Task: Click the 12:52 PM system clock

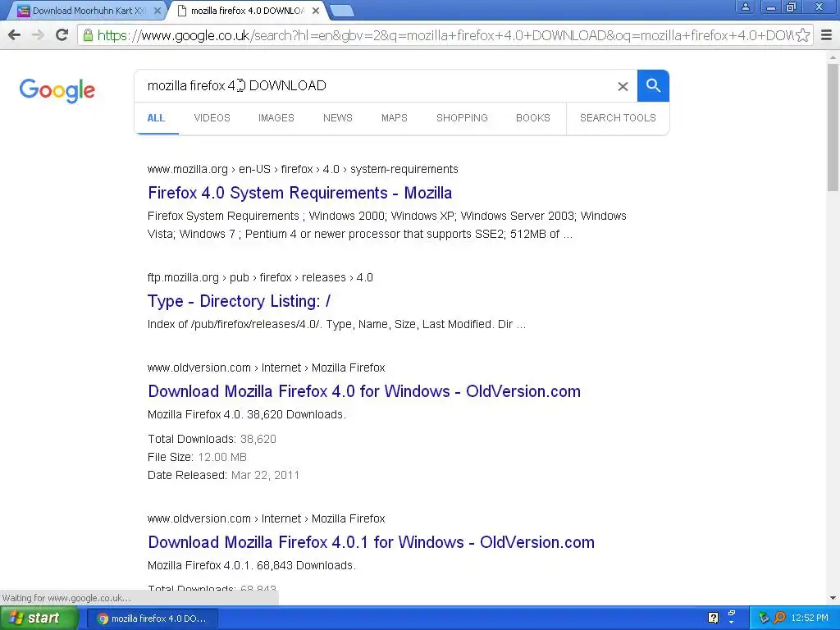Action: [x=810, y=619]
